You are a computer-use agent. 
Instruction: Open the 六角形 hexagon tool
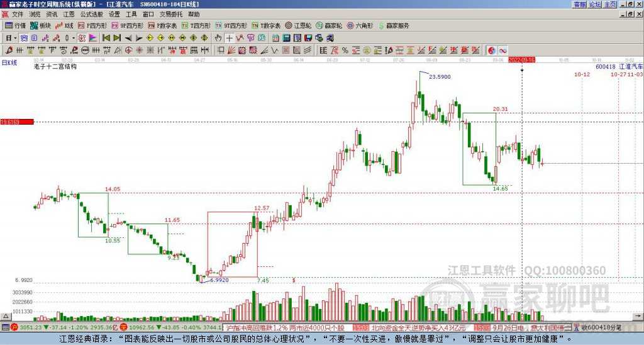[x=360, y=26]
